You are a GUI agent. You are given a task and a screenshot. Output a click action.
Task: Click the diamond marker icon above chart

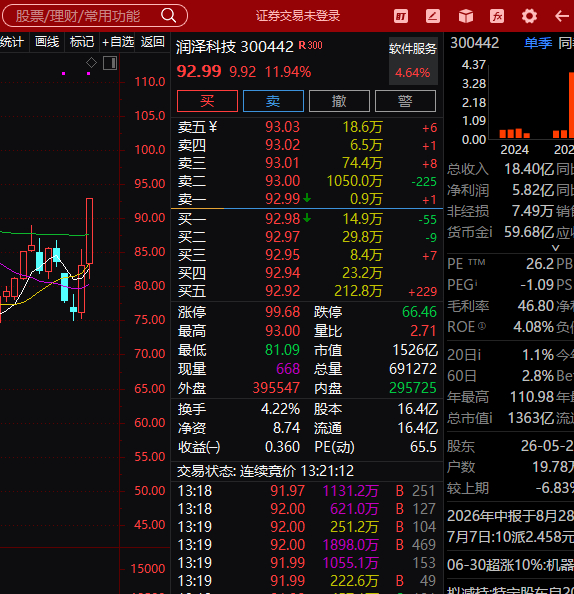91,62
